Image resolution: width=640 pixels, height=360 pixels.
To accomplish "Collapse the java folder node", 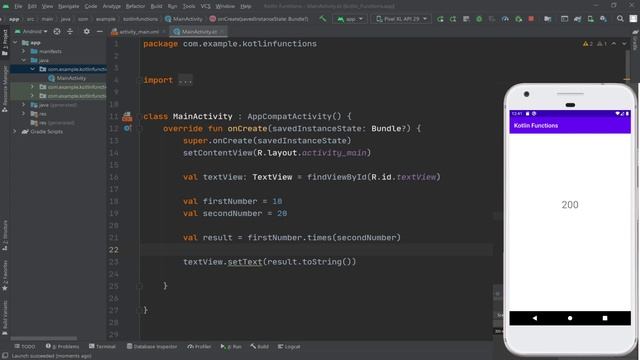I will tap(24, 60).
